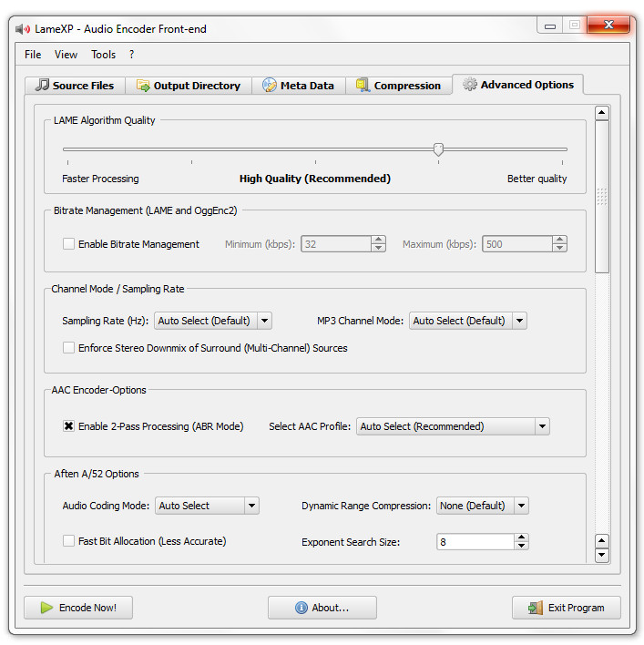Screen dimensions: 644x645
Task: Click the Maximum (kbps) input field
Action: click(x=517, y=244)
